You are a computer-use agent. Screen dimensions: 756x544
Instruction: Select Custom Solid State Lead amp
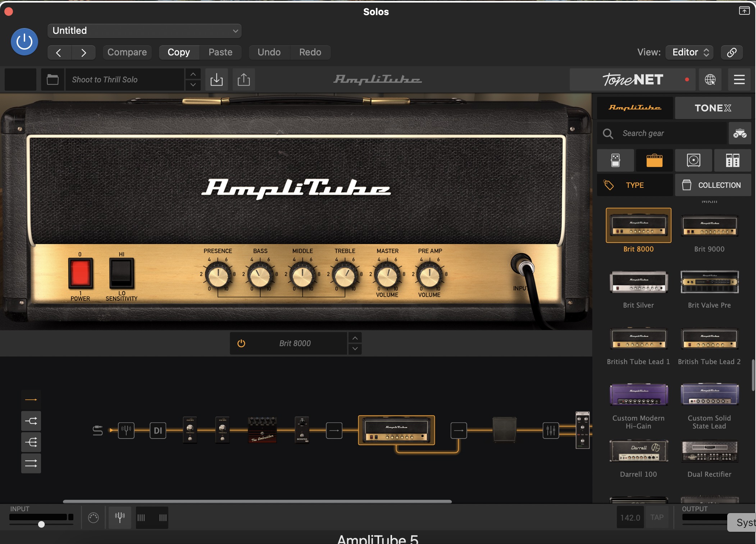[x=709, y=395]
